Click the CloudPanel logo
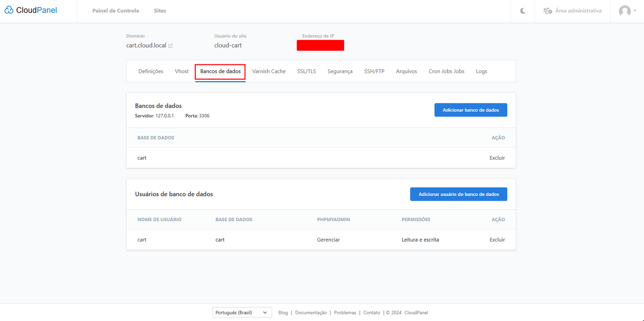Viewport: 644px width, 321px height. point(31,10)
